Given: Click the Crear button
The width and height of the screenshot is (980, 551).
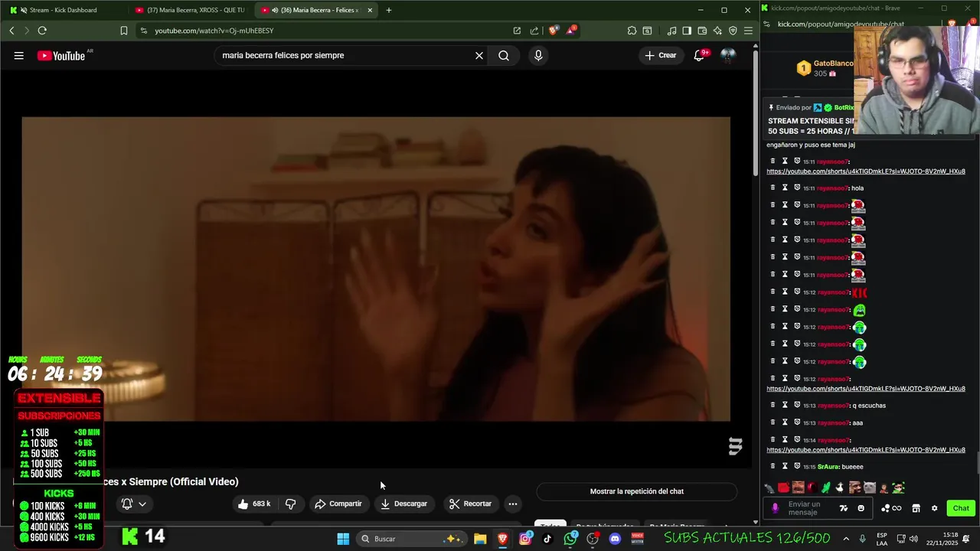Looking at the screenshot, I should pyautogui.click(x=661, y=55).
